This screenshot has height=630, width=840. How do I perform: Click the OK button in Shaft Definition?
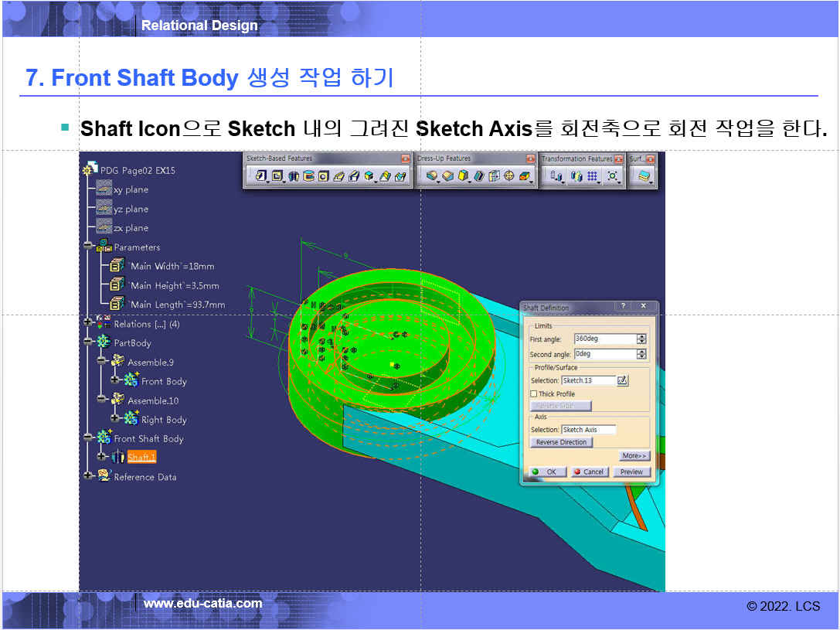click(546, 472)
